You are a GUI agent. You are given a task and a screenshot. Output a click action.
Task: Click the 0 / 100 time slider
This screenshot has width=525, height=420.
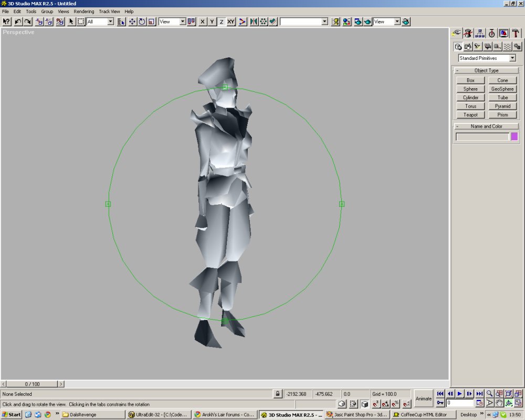coord(32,384)
